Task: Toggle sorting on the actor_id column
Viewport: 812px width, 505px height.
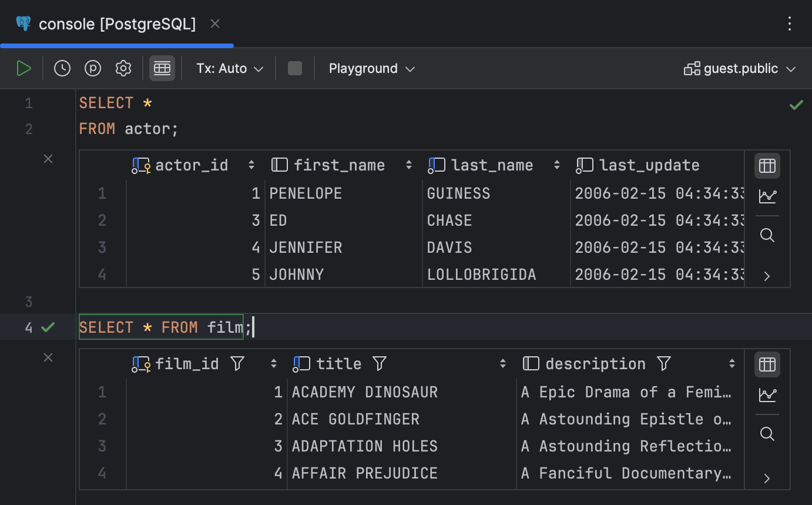Action: coord(251,165)
